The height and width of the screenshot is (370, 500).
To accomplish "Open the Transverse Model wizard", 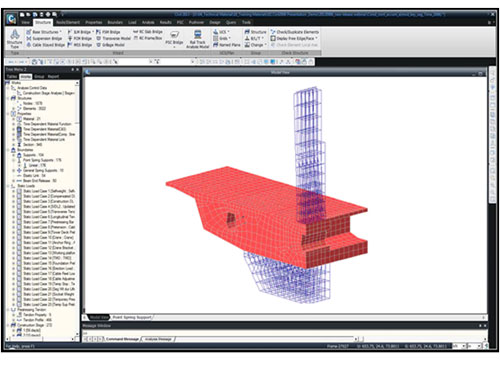I will (x=113, y=38).
